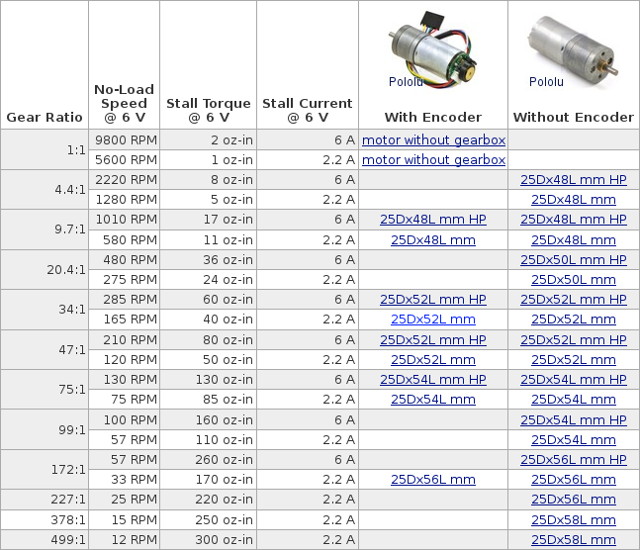Open motor without gearbox link in 5600 RPM row
This screenshot has height=550, width=640.
[x=433, y=160]
